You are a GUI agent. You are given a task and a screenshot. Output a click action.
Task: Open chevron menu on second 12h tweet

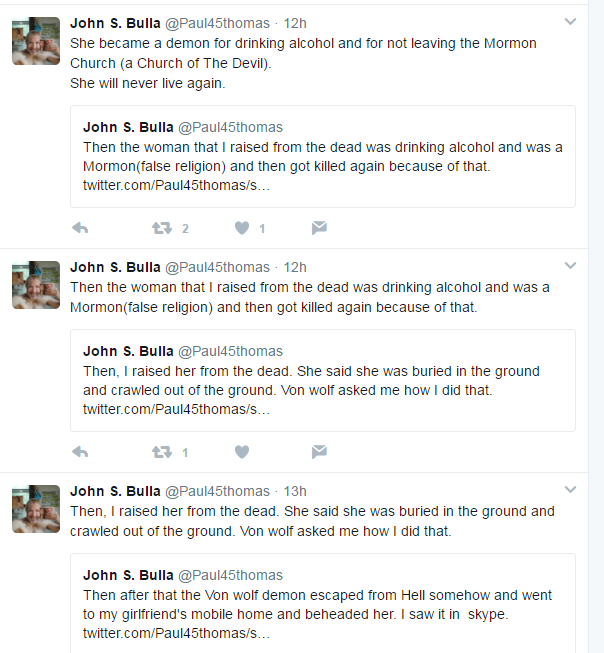570,265
